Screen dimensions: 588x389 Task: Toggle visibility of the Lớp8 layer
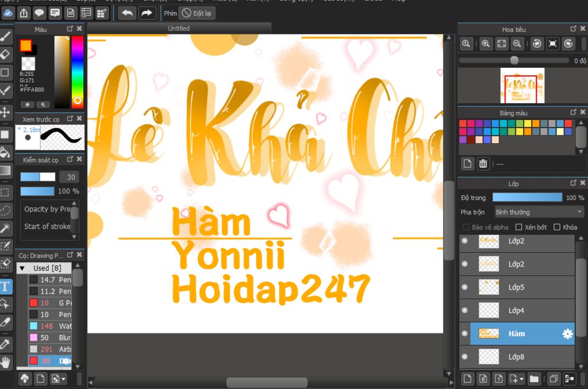point(465,357)
